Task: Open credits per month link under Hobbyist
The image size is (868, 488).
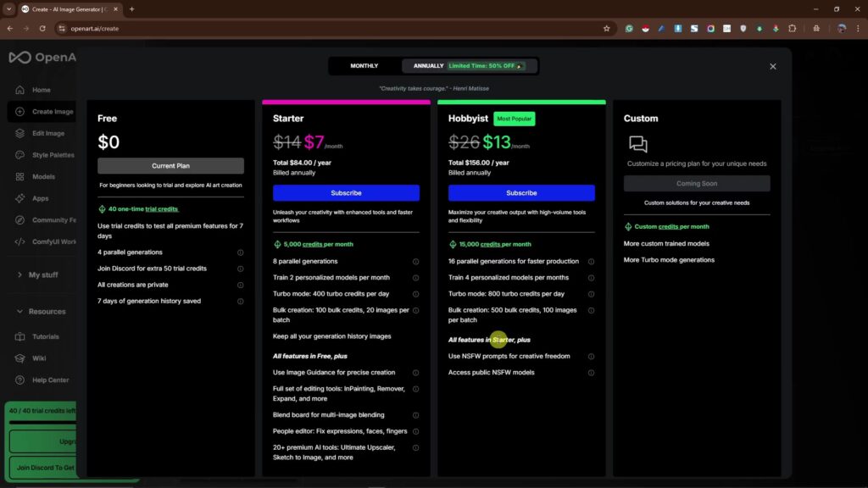Action: pyautogui.click(x=505, y=244)
